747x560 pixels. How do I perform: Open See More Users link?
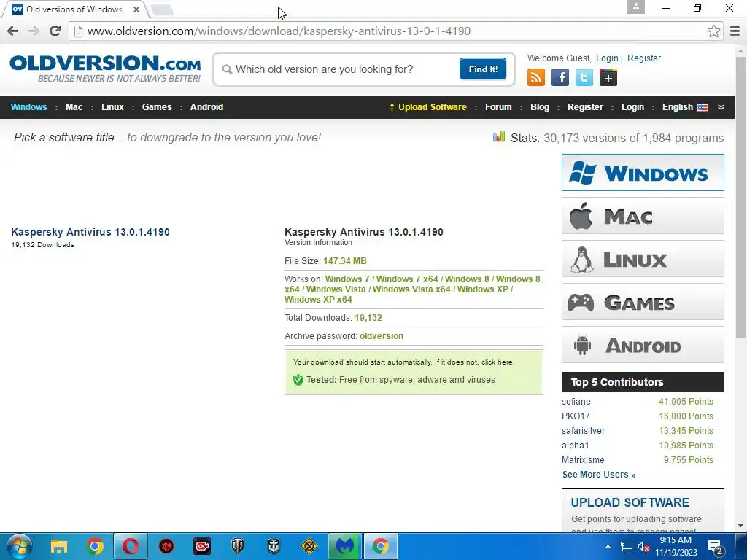click(599, 475)
